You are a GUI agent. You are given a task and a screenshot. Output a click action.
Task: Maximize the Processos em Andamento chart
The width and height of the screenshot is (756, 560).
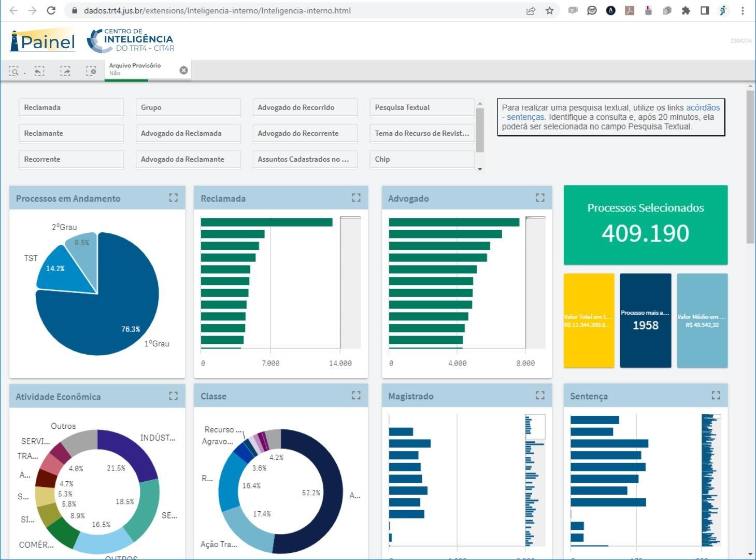174,198
